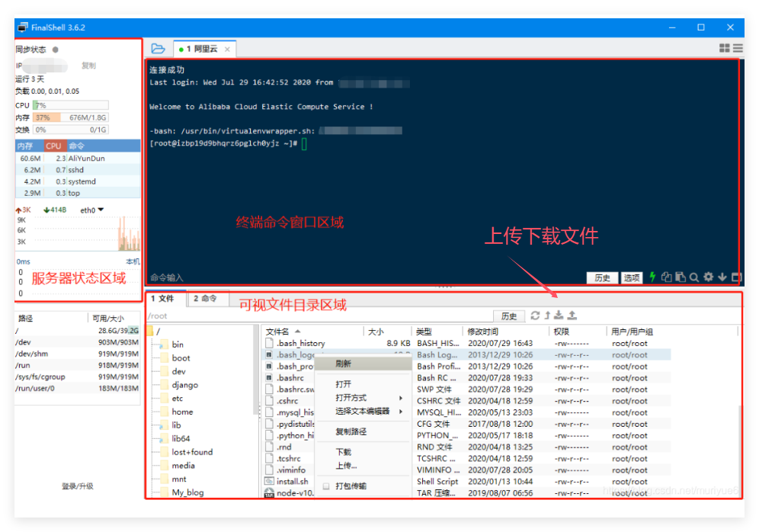Click the /root path input field
Viewport: 759px width, 532px height.
(x=319, y=316)
